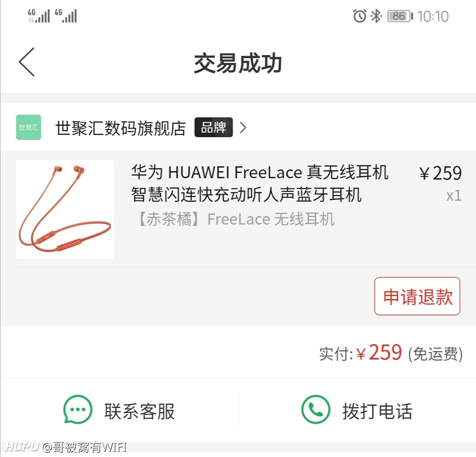This screenshot has height=457, width=476.
Task: Open the orange earphone product thumbnail
Action: point(65,210)
